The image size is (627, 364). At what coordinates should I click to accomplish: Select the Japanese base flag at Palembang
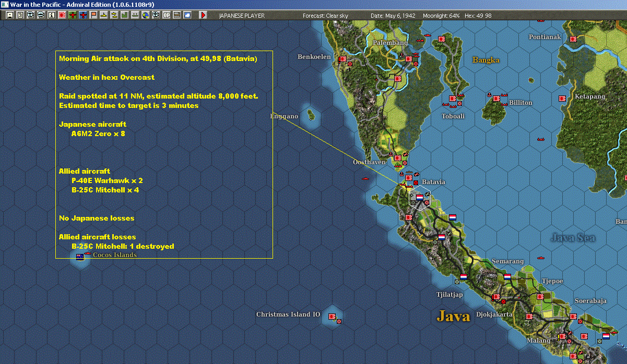[x=408, y=59]
